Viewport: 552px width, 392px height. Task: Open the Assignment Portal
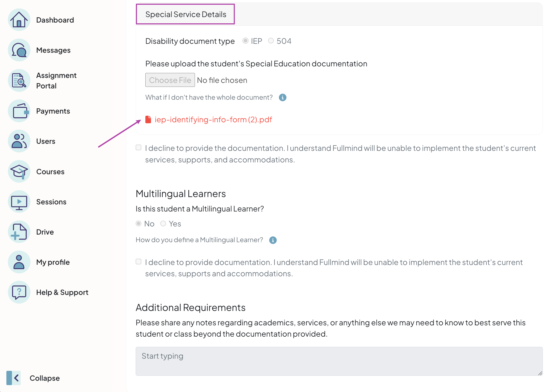[x=56, y=80]
